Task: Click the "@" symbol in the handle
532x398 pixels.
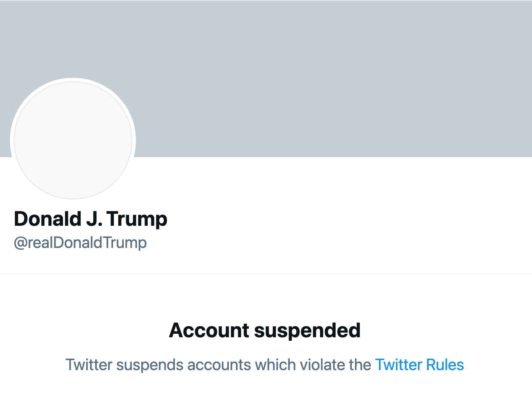Action: click(20, 243)
